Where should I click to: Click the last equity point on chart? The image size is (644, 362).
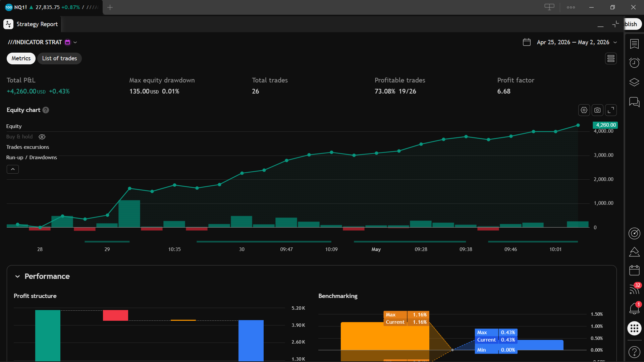point(578,125)
